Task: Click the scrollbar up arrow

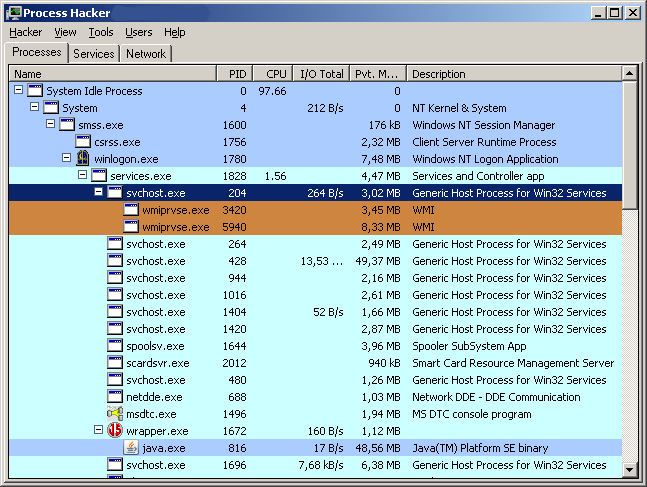Action: 629,73
